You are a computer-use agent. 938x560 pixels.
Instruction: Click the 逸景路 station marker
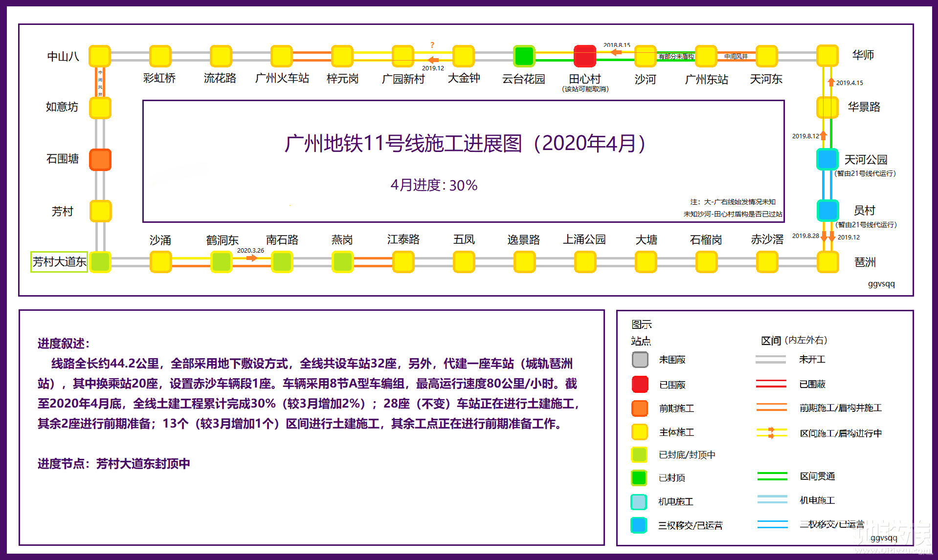pyautogui.click(x=525, y=262)
